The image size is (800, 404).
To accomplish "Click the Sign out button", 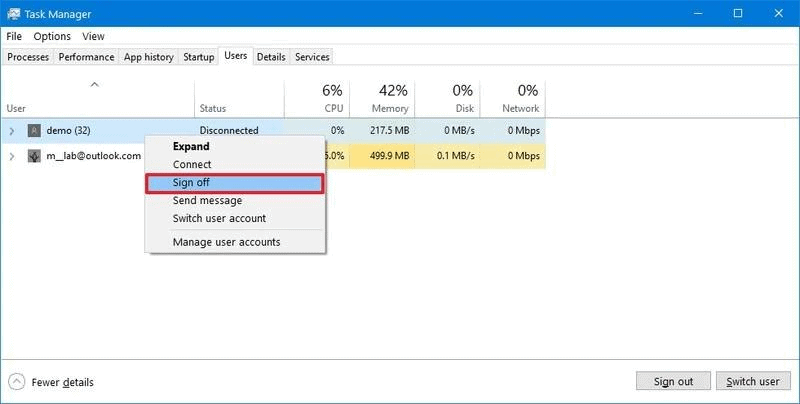I will click(673, 381).
